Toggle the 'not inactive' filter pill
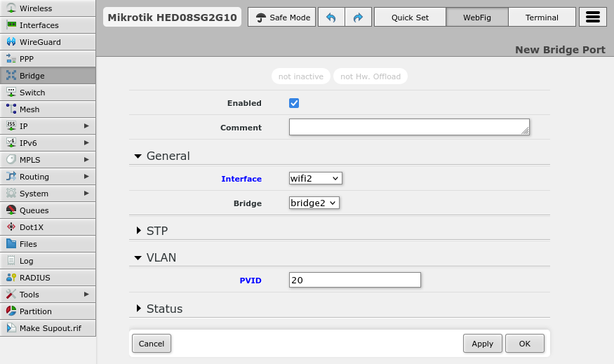Image resolution: width=614 pixels, height=364 pixels. tap(300, 76)
